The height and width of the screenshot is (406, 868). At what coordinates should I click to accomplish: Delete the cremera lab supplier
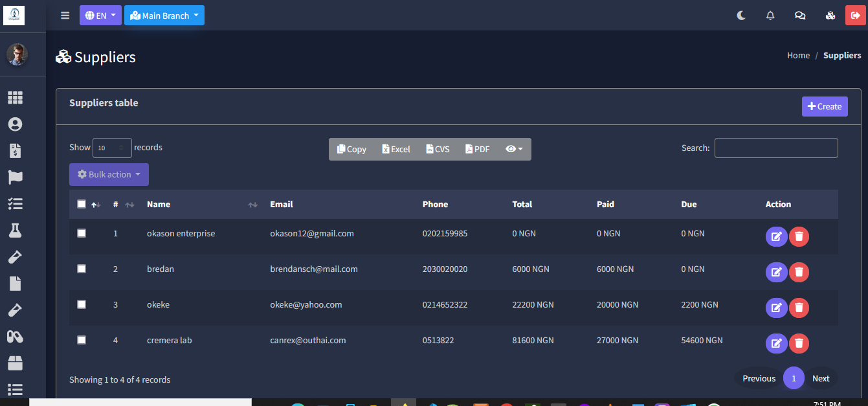[x=799, y=343]
